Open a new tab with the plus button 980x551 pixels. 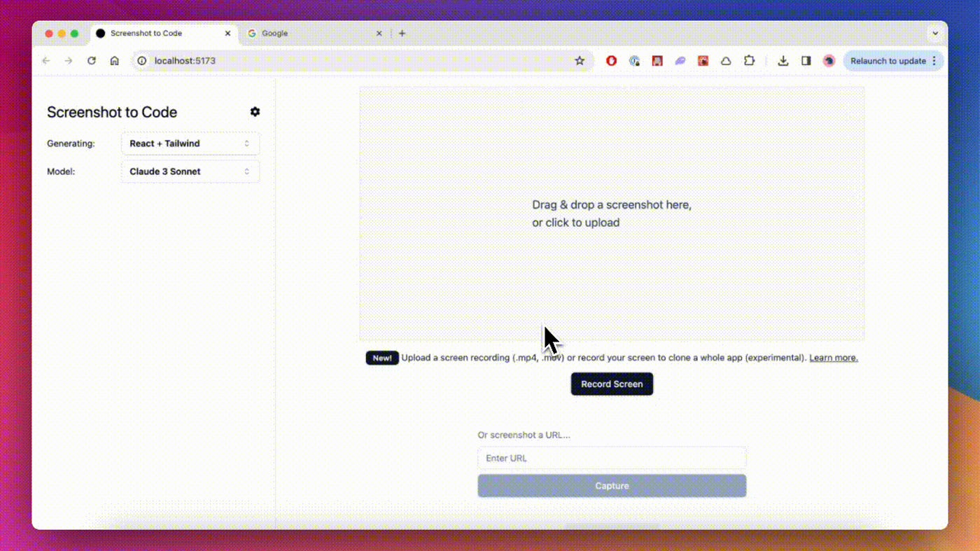(402, 33)
